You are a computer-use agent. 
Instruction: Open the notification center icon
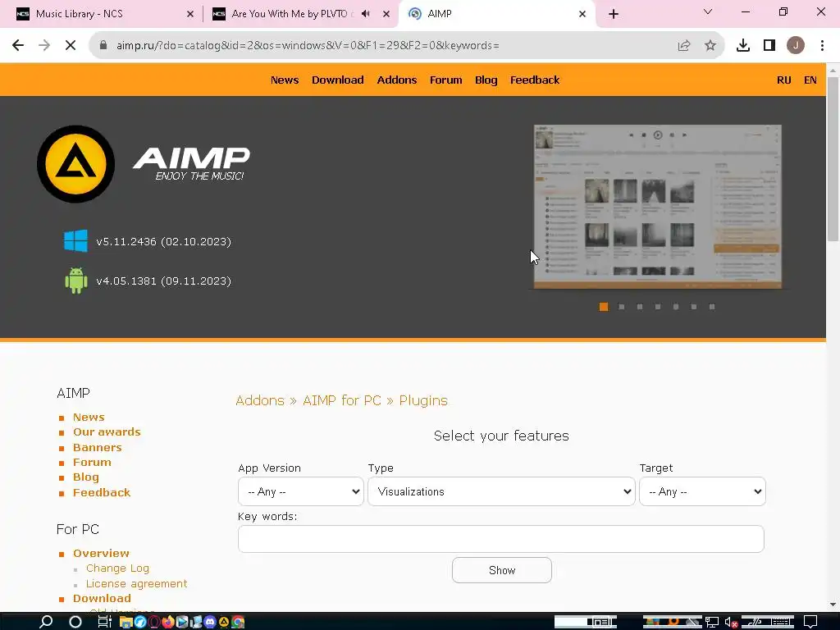pyautogui.click(x=810, y=621)
